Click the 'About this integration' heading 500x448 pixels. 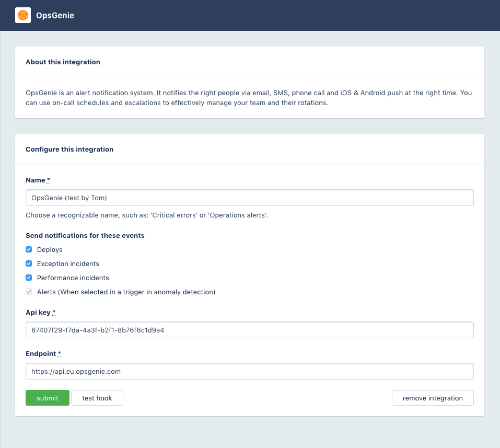(63, 62)
